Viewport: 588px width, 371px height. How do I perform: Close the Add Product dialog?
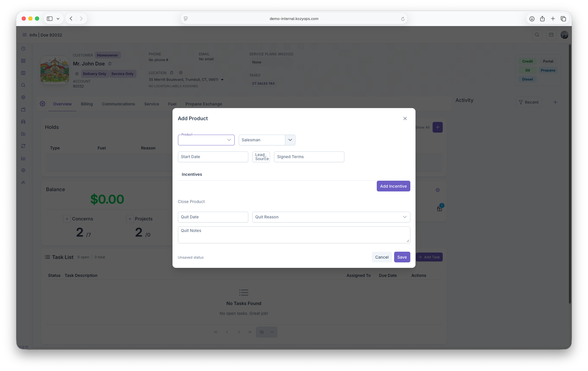click(405, 118)
